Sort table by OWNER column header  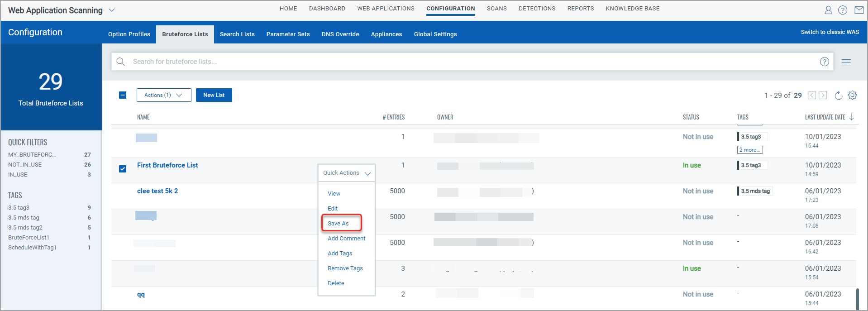(x=445, y=117)
